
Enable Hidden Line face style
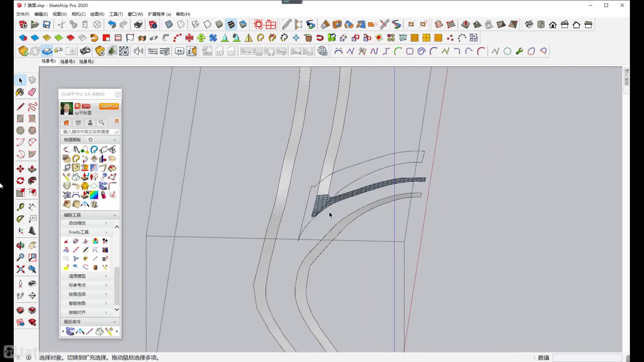point(207,24)
